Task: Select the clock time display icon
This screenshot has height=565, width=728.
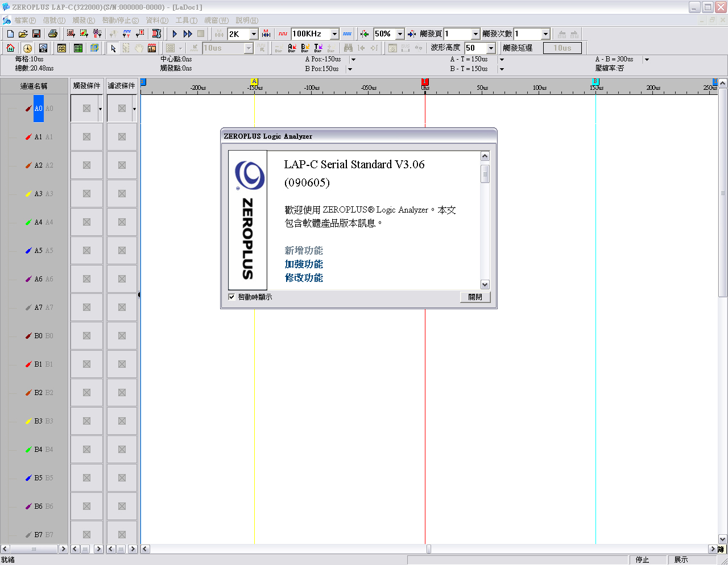Action: click(27, 48)
